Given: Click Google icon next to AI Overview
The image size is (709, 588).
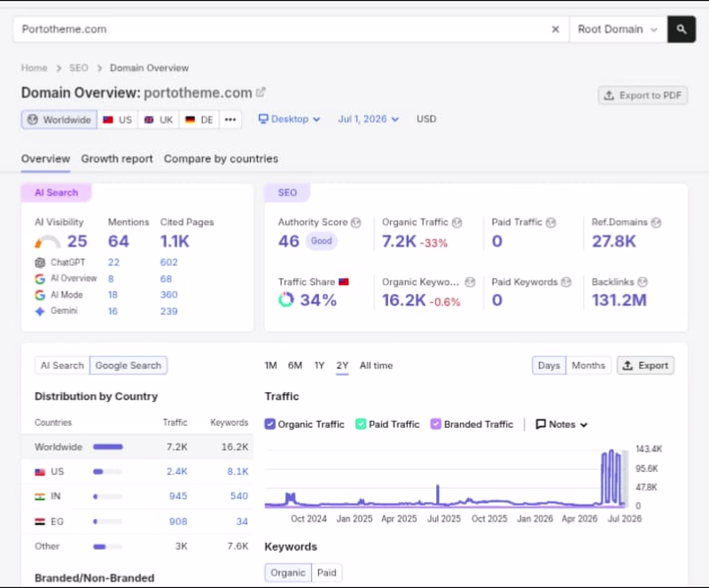Looking at the screenshot, I should (x=40, y=279).
